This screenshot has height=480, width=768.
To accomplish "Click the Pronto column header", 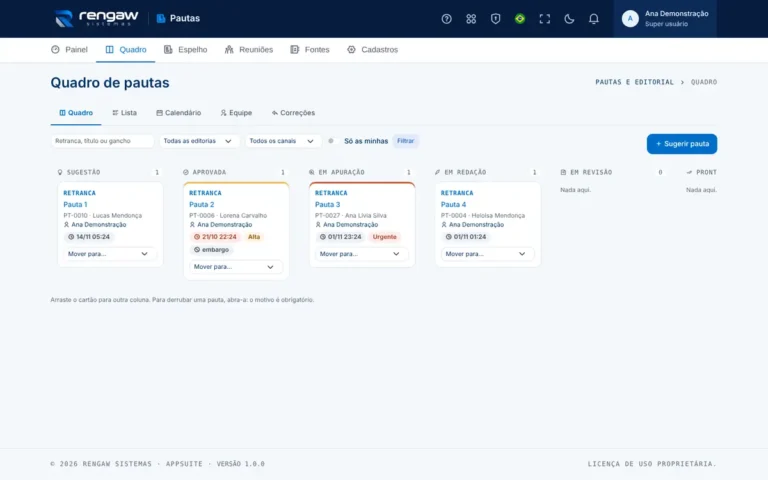I will (x=701, y=172).
